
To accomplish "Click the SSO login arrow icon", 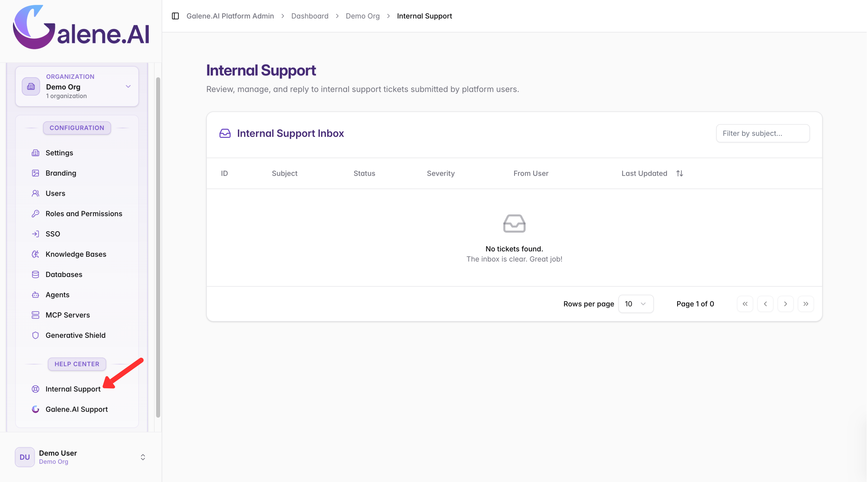I will (35, 234).
